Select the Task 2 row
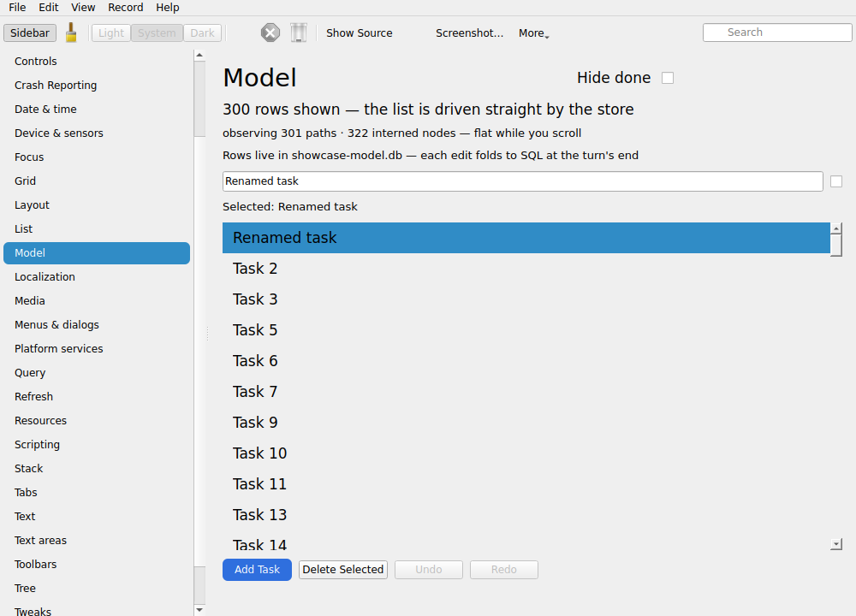 [x=526, y=269]
